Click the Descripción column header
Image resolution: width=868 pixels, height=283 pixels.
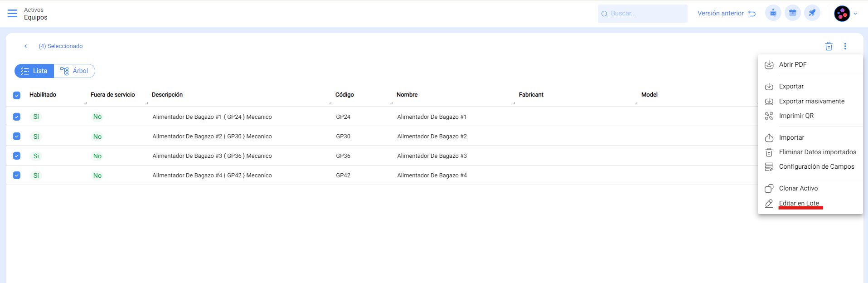167,95
